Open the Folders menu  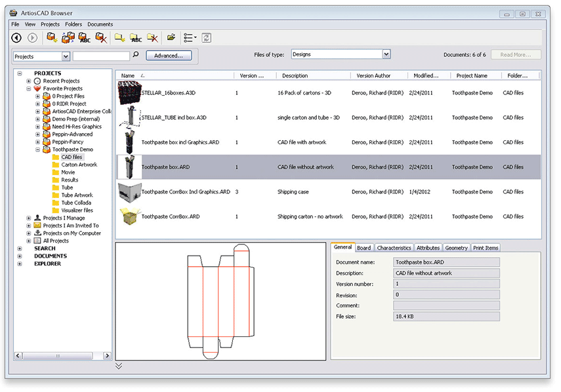(73, 24)
